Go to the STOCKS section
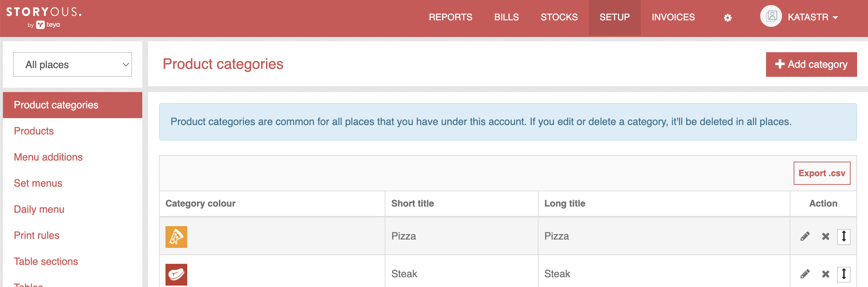Screen dimensions: 868x287 point(559,17)
